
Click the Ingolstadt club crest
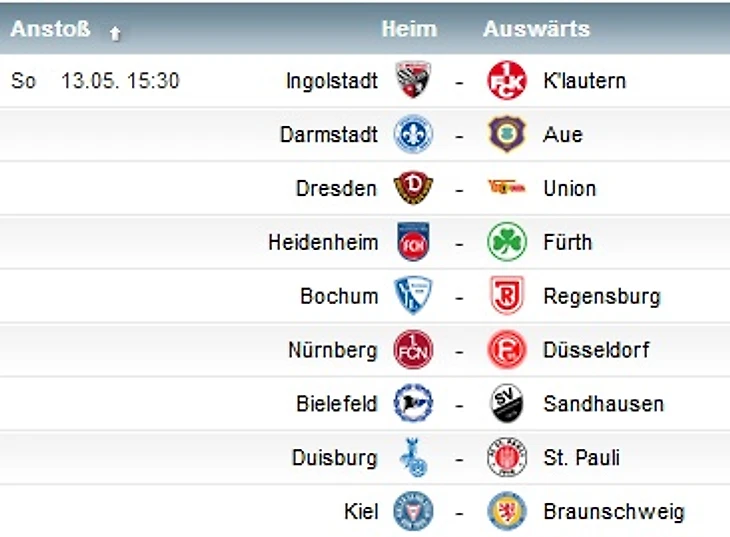[413, 80]
